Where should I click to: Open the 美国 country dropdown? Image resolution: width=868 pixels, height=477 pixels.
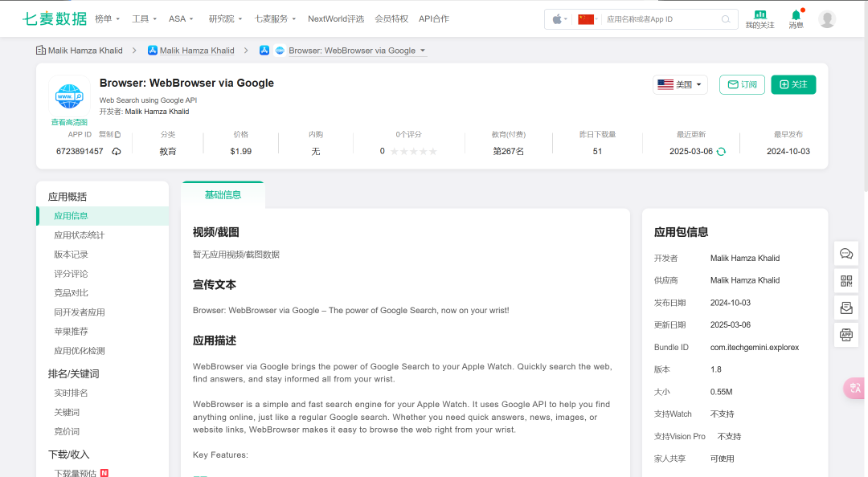680,84
